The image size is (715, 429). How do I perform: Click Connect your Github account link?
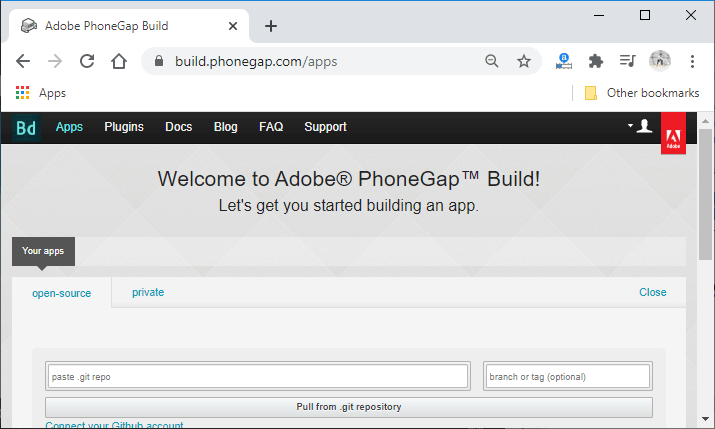click(x=114, y=425)
